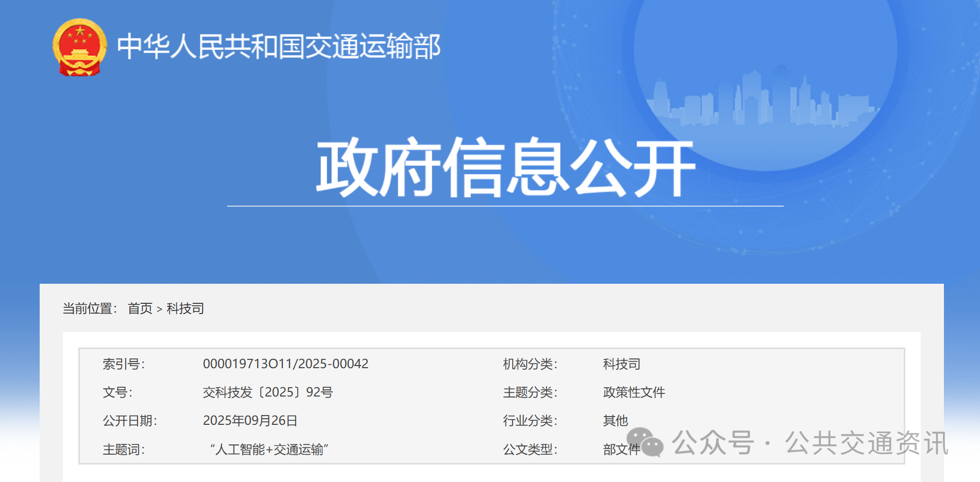Click the 政府信息公开 banner heading

tap(505, 167)
